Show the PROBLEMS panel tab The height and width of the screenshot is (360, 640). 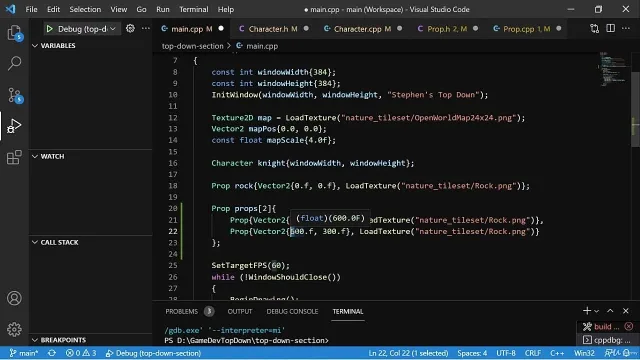pyautogui.click(x=189, y=311)
